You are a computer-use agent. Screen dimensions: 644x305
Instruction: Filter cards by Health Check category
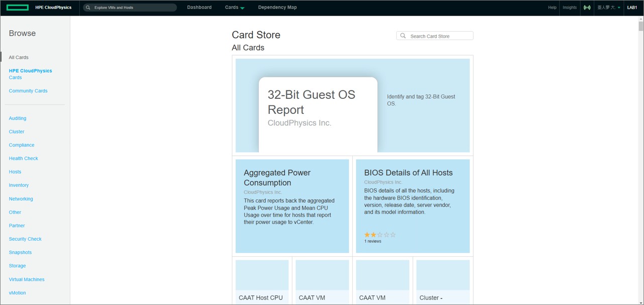pos(23,159)
